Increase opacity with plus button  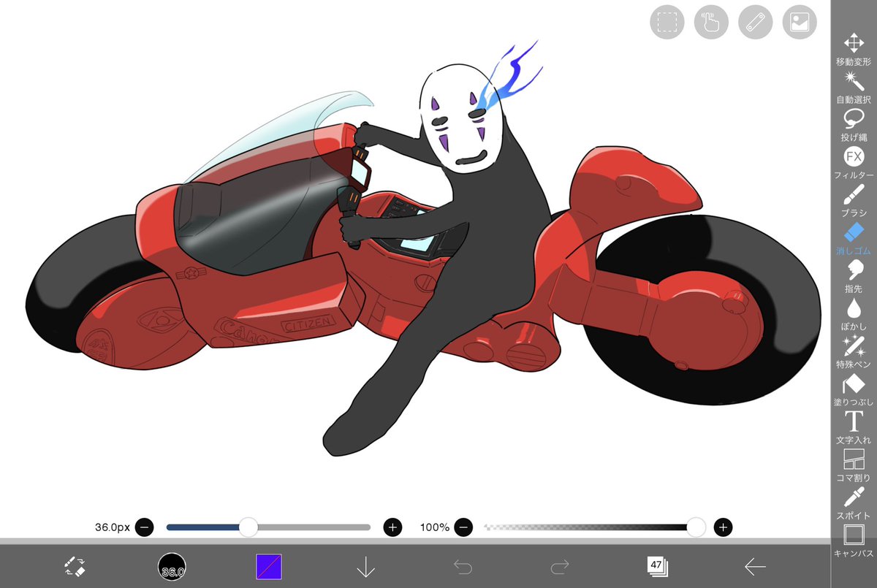[x=724, y=527]
